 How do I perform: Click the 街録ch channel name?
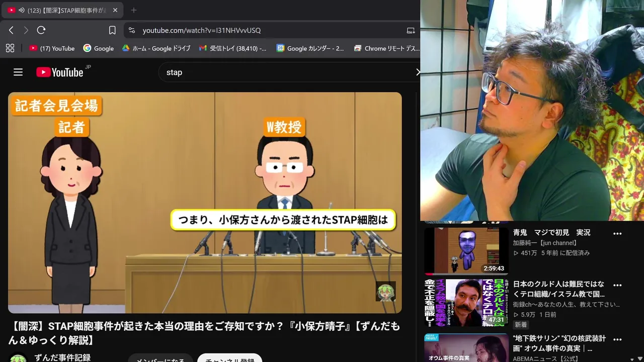coord(566,305)
